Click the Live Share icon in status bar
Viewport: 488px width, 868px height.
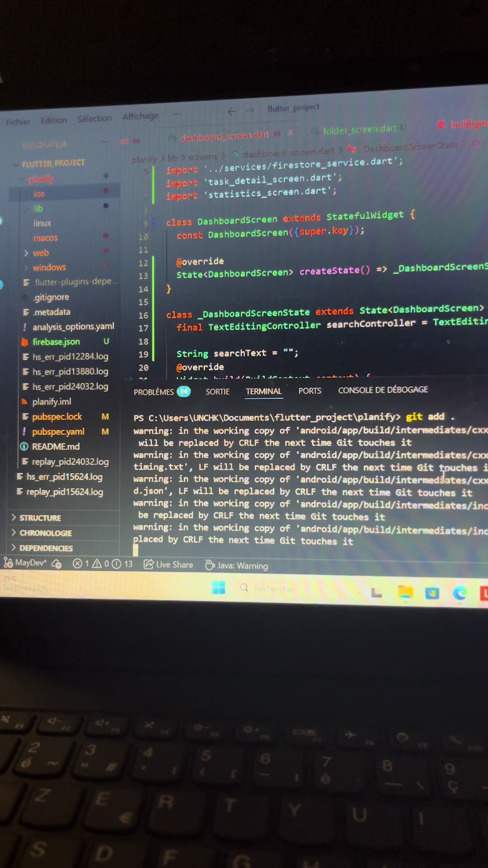pos(148,564)
